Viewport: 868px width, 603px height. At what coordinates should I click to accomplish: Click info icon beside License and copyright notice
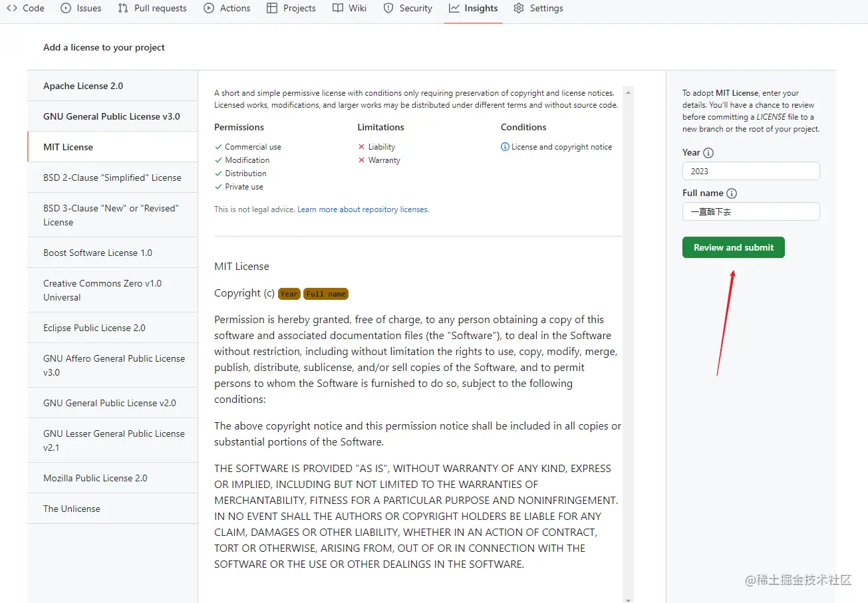pos(505,147)
